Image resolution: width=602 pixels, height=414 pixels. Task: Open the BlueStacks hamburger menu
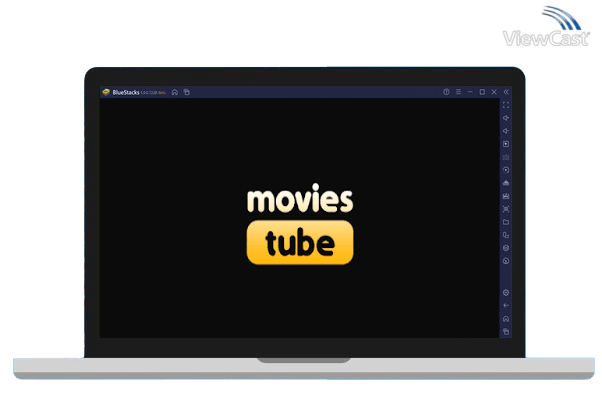(458, 92)
